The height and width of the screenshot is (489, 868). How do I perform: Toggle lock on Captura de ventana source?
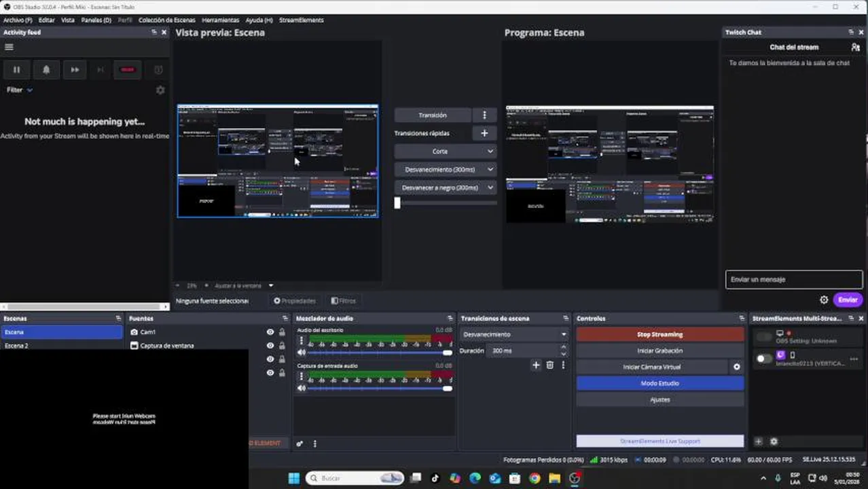pyautogui.click(x=282, y=346)
